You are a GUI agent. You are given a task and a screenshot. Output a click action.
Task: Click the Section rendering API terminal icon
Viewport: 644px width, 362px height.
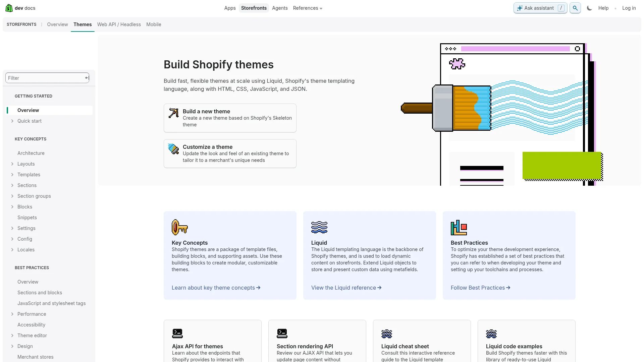[x=282, y=333]
